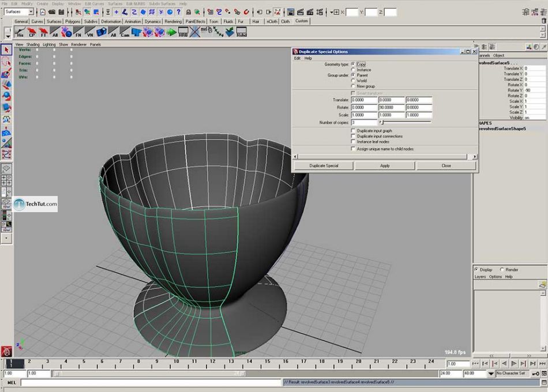Screen dimensions: 548x392
Task: Pick the Rotate tool in toolbox
Action: coord(6,96)
